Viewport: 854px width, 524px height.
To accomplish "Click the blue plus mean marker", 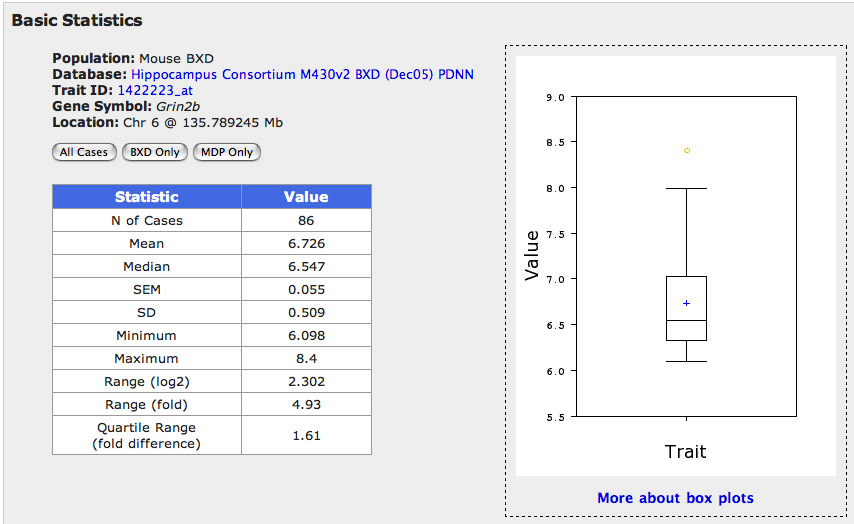I will coord(686,302).
